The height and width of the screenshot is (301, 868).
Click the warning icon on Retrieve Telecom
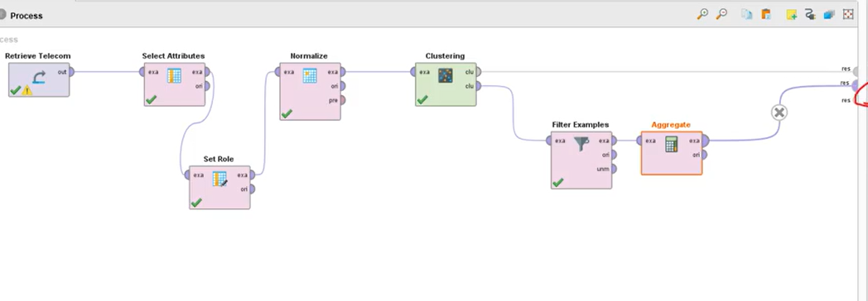tap(27, 91)
